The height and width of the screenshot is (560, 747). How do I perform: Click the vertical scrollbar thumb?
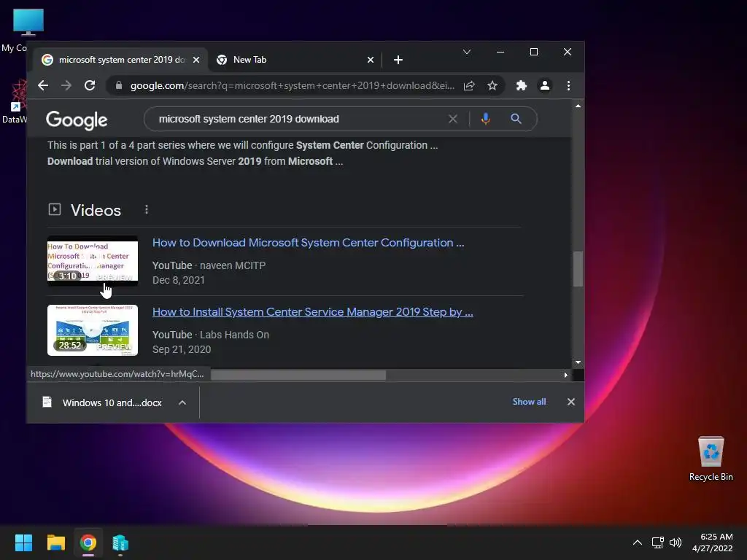point(578,269)
